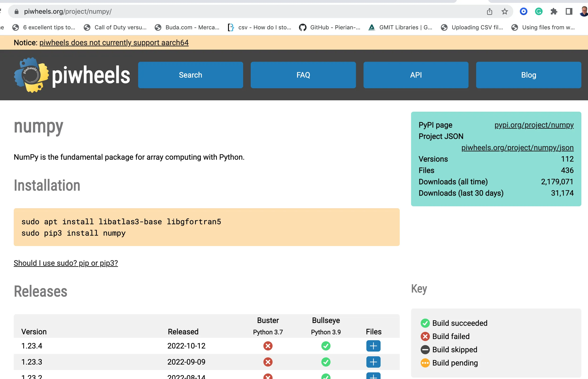
Task: Go to the FAQ page
Action: click(x=303, y=75)
